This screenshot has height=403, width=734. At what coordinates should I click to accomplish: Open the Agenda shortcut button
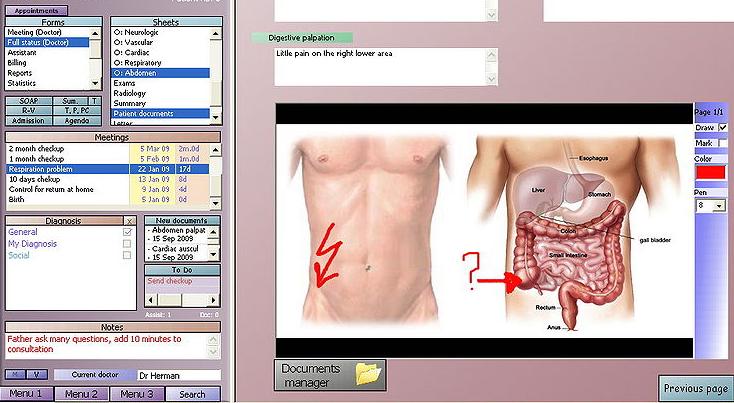point(77,120)
